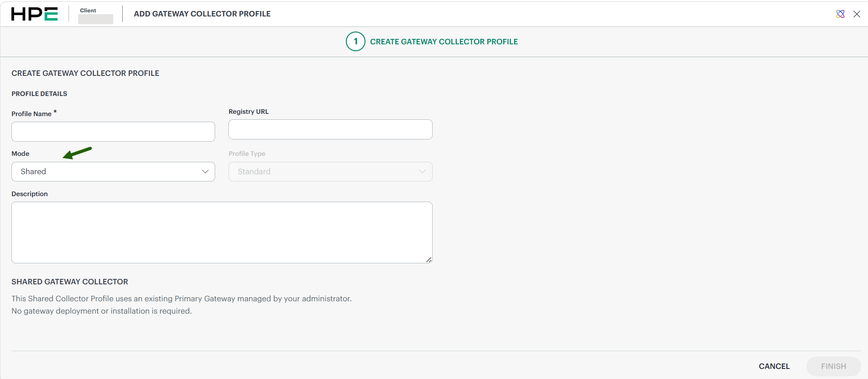Image resolution: width=868 pixels, height=379 pixels.
Task: Click the Shared Gateway Collector heading
Action: 70,282
